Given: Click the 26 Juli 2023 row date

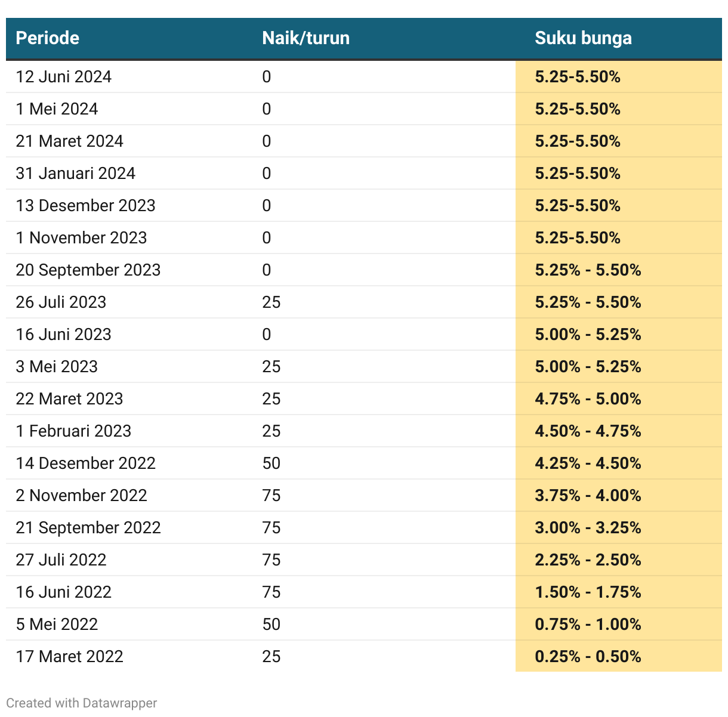Looking at the screenshot, I should 61,302.
